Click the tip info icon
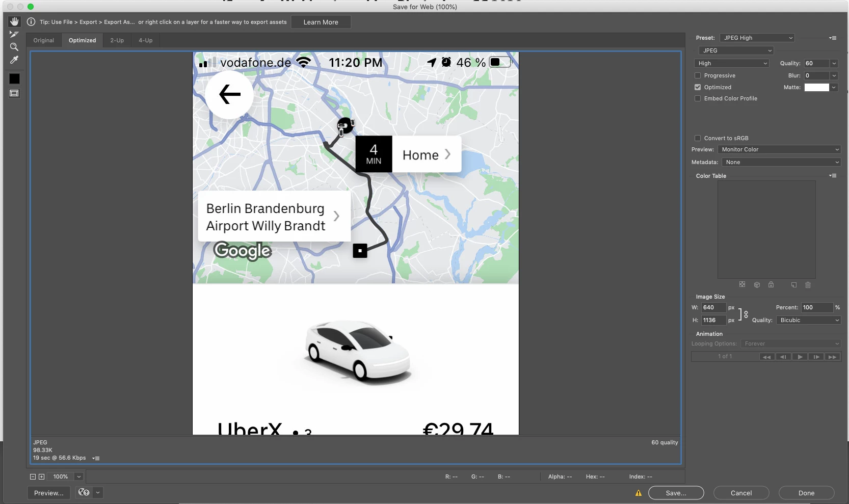Viewport: 849px width, 504px height. pos(31,22)
